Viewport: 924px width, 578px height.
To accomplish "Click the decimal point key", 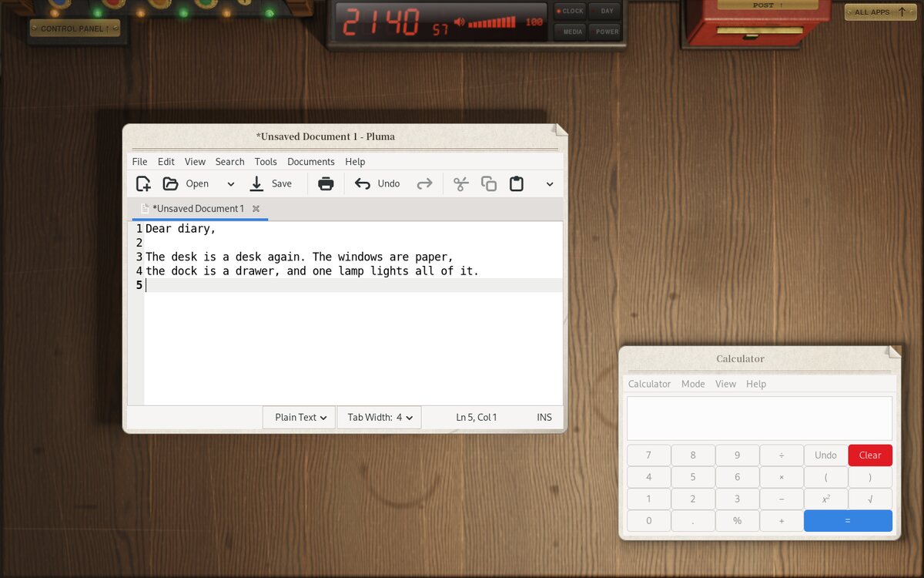I will tap(693, 520).
